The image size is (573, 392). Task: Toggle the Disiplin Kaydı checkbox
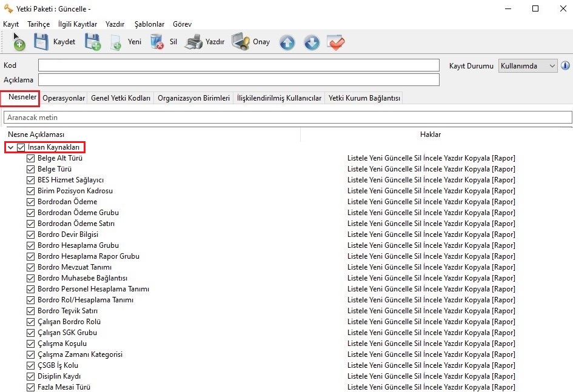click(x=31, y=376)
